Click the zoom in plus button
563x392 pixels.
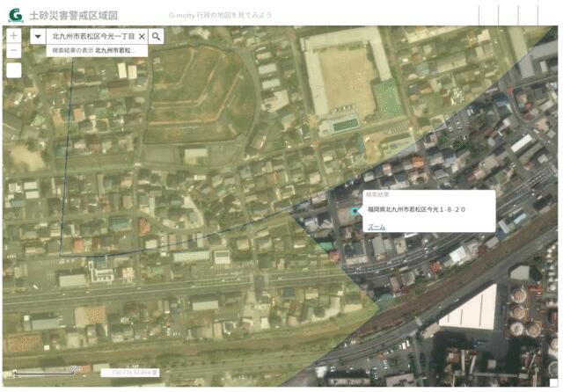tap(13, 36)
